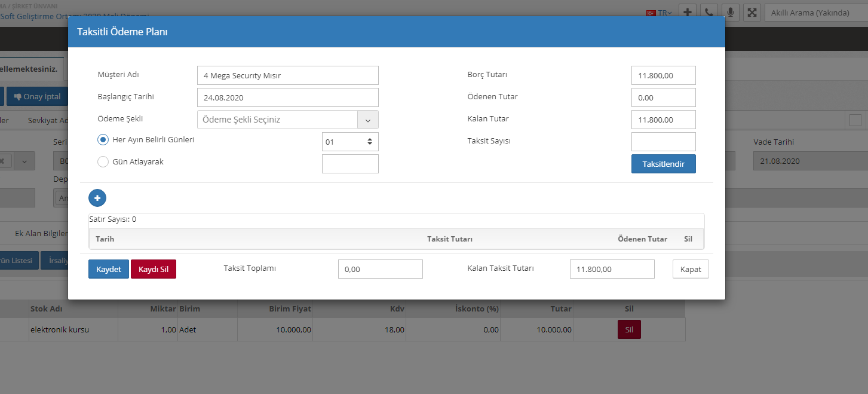Toggle fullscreen with the expand arrows icon
The height and width of the screenshot is (394, 868).
click(x=752, y=13)
